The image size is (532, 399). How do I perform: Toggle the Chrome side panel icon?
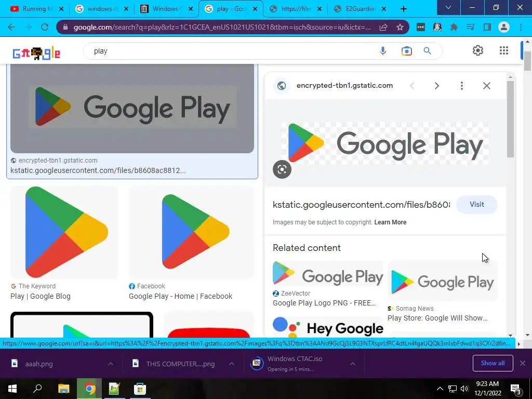click(x=487, y=27)
